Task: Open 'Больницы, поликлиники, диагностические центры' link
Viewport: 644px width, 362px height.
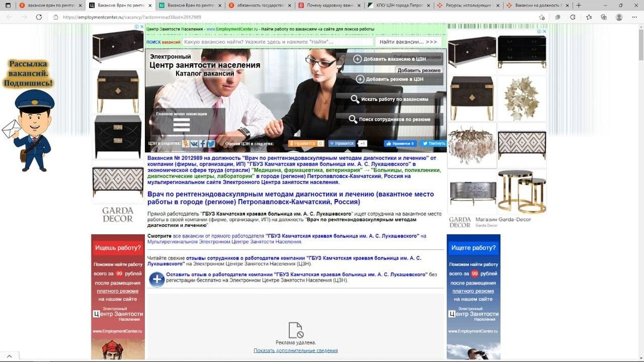Action: coord(294,173)
